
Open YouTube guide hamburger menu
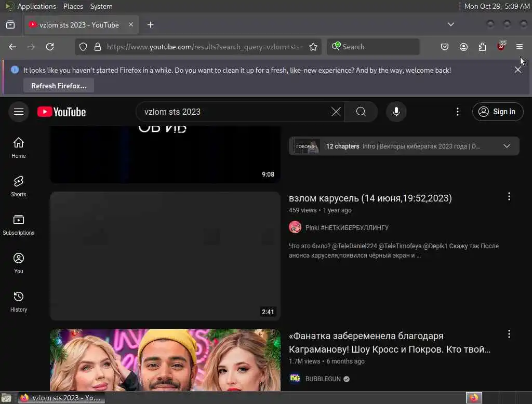(19, 112)
